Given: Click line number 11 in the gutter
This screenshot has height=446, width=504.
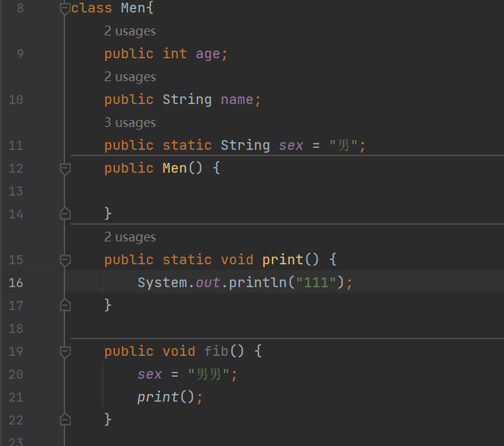Looking at the screenshot, I should tap(16, 146).
